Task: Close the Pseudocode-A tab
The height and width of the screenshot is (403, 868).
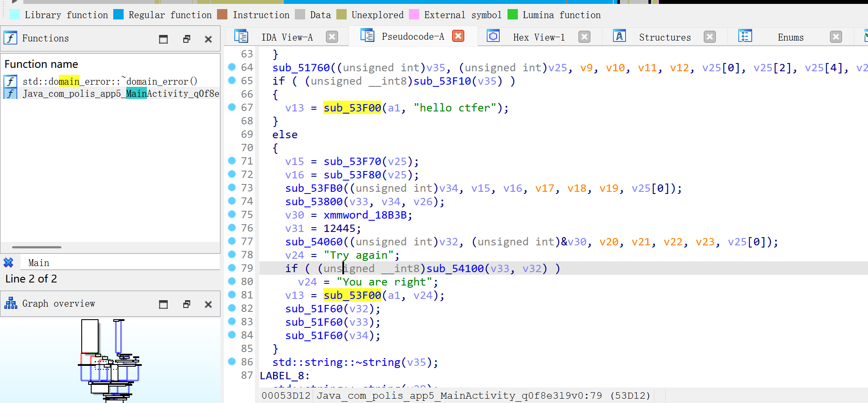Action: tap(458, 36)
